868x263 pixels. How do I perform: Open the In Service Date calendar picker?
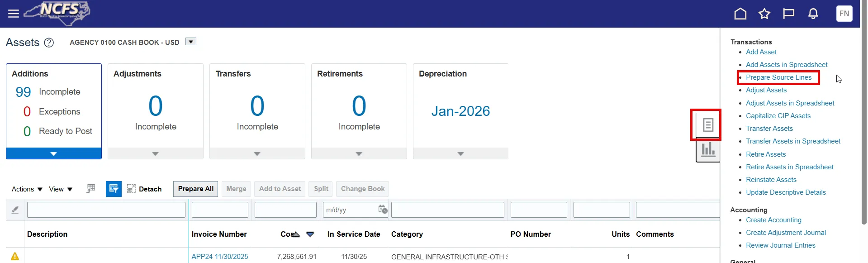383,209
